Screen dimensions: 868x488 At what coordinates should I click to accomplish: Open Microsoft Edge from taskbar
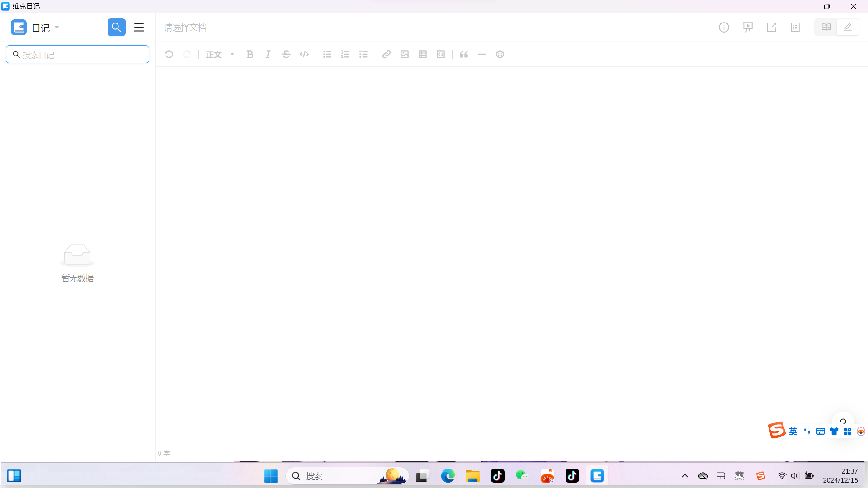(x=448, y=476)
